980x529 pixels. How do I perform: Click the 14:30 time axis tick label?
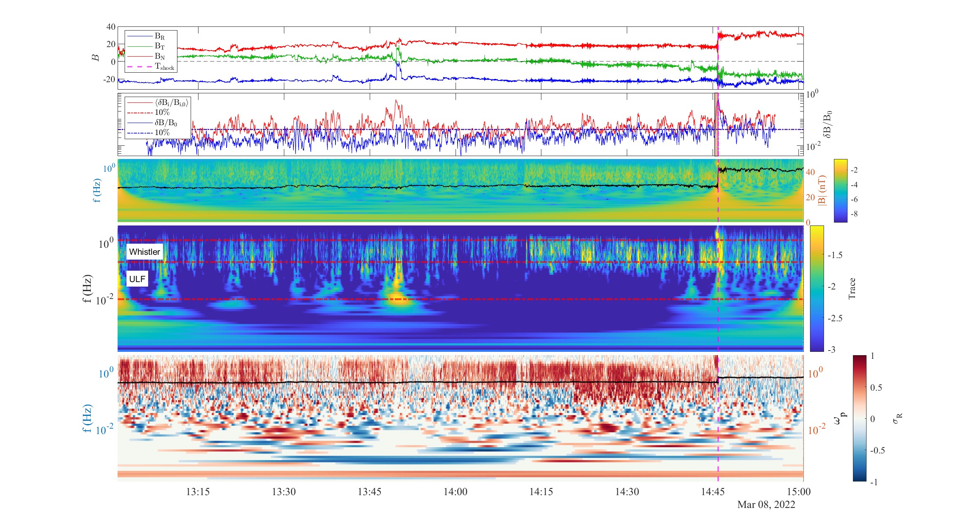tap(627, 492)
